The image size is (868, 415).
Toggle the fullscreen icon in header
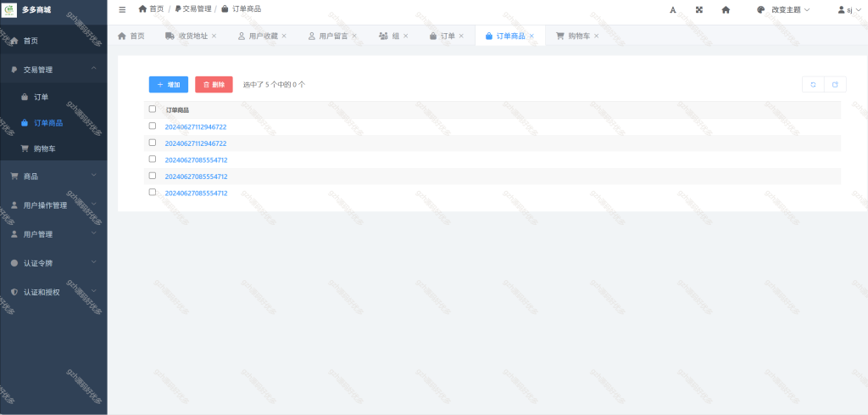[699, 9]
